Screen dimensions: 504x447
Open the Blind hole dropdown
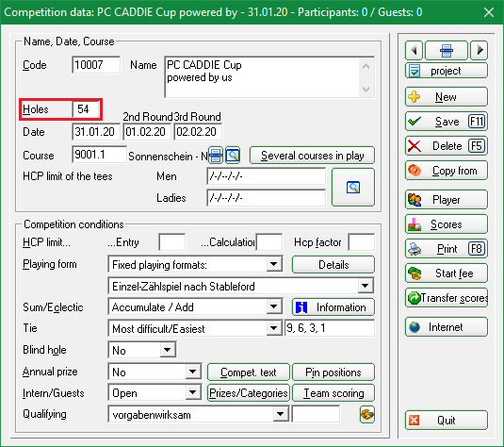168,350
